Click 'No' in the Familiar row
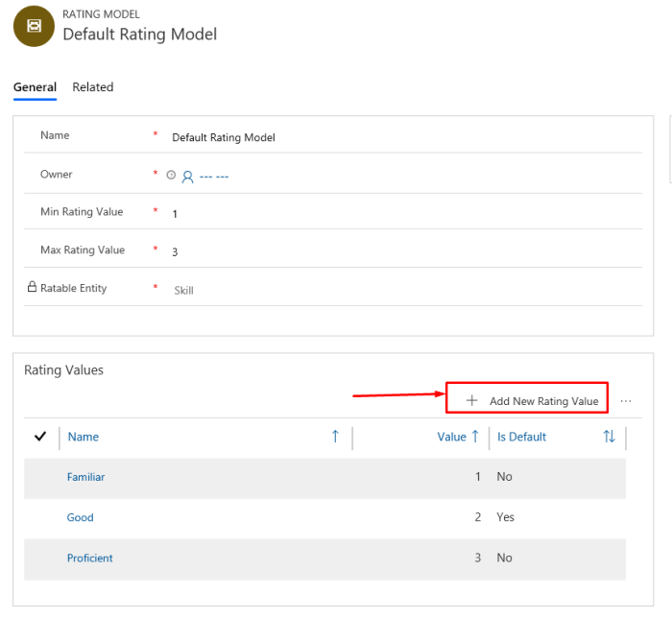 (504, 477)
